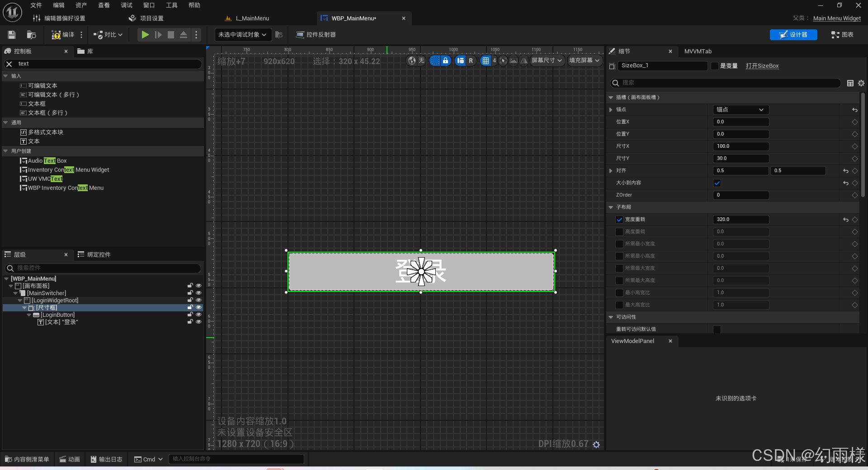Stop the simulation
This screenshot has height=470, width=868.
[171, 35]
